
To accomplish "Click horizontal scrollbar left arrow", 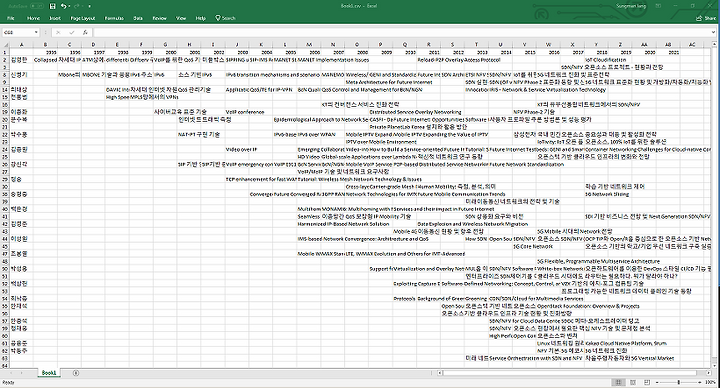I will tap(439, 373).
